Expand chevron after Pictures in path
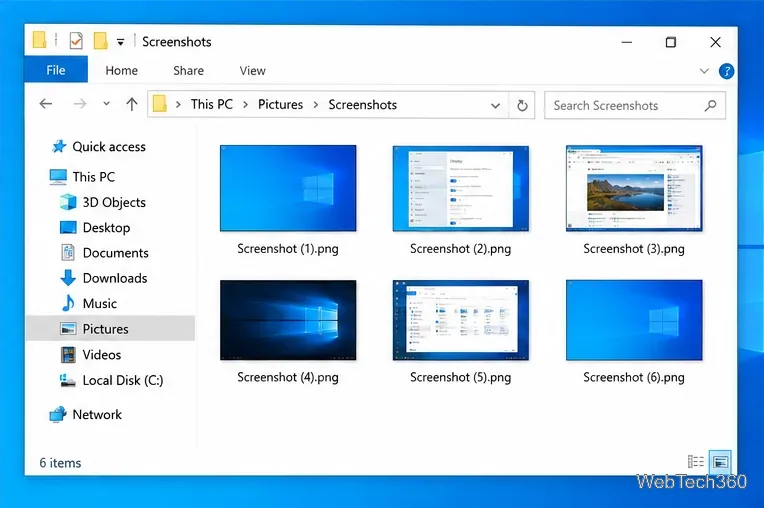This screenshot has width=764, height=508. (316, 105)
